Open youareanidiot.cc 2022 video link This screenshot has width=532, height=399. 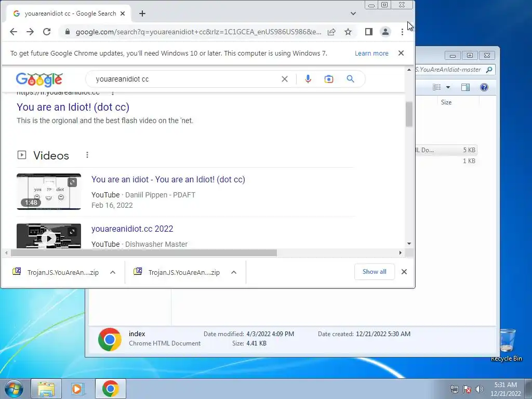pos(132,229)
